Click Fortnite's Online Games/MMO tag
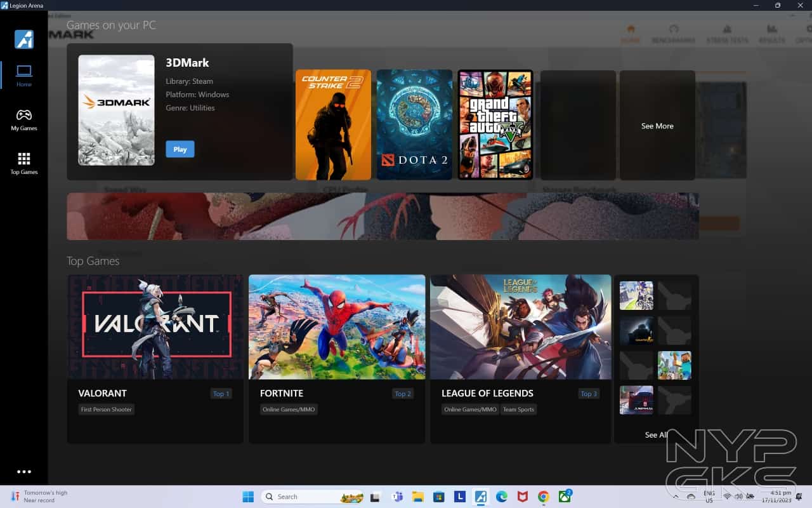812x508 pixels. point(289,410)
